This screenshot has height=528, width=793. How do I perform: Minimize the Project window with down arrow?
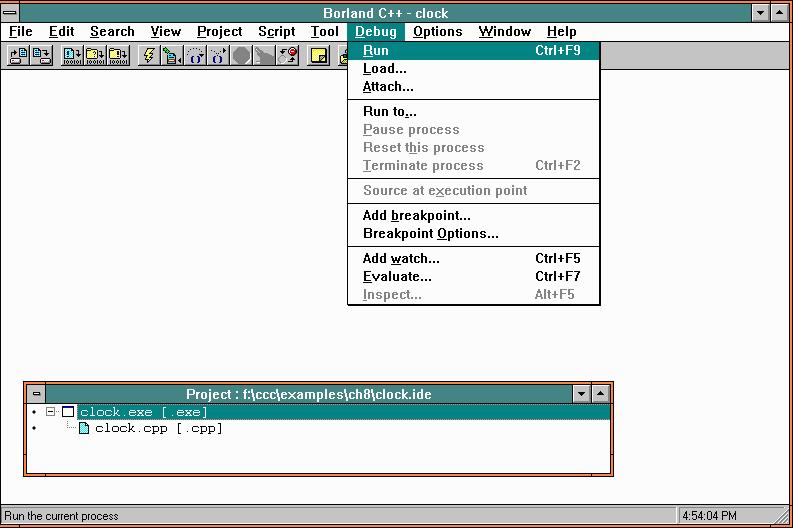click(x=582, y=394)
